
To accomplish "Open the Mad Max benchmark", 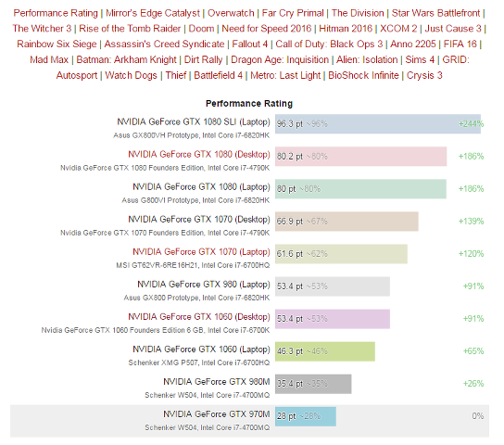I will [x=49, y=60].
